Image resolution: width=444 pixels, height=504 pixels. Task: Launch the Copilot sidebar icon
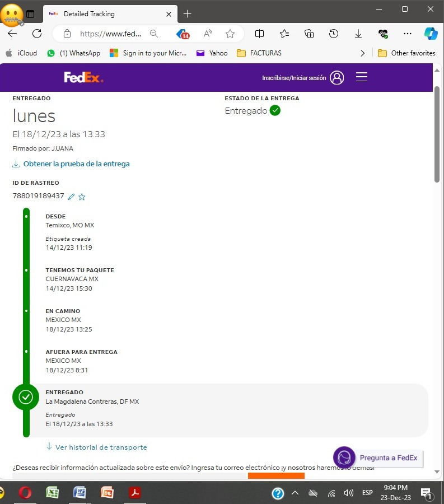click(x=431, y=34)
